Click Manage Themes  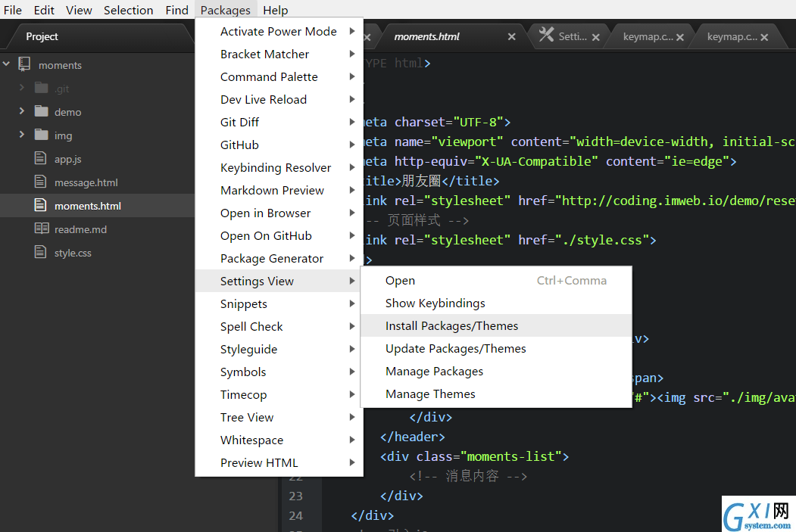(496, 394)
